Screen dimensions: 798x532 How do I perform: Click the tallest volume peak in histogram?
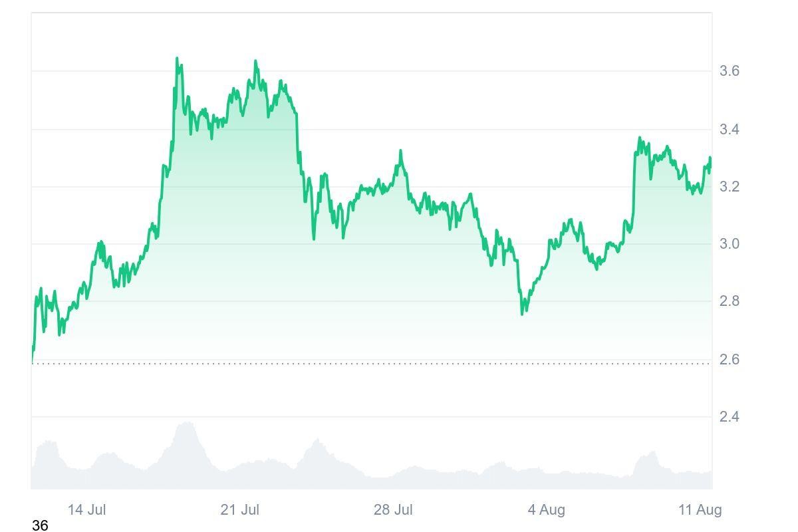pyautogui.click(x=187, y=424)
